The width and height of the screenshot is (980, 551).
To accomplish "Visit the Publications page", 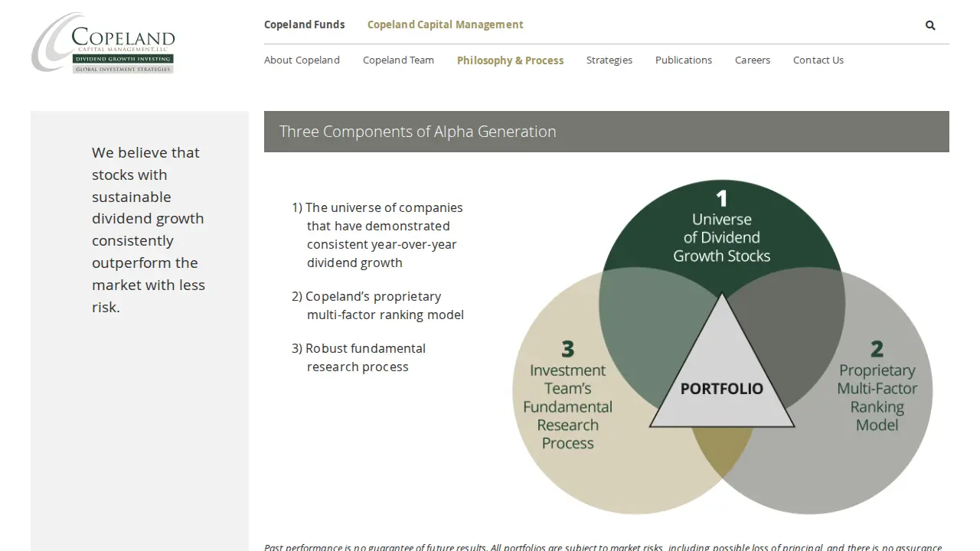I will [684, 60].
